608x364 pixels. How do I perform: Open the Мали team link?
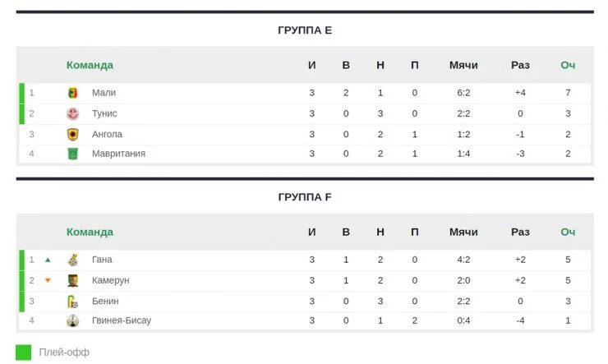pyautogui.click(x=104, y=93)
